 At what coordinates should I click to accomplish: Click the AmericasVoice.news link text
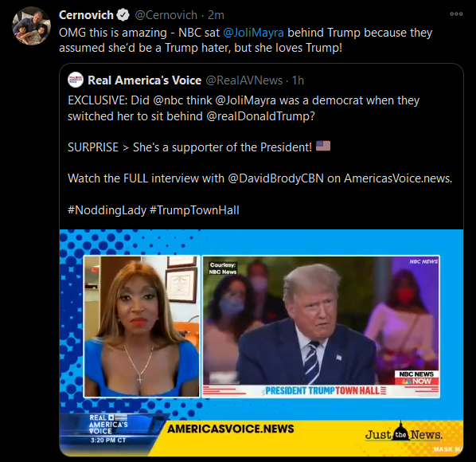tap(398, 178)
